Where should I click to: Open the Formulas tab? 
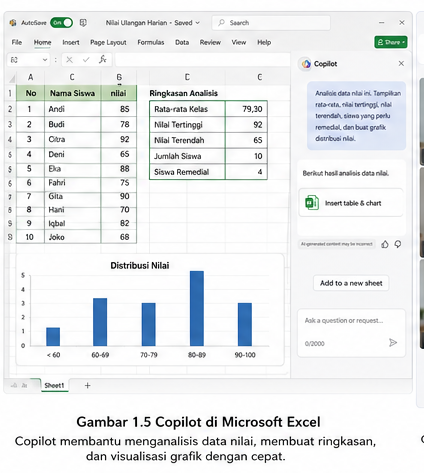(151, 42)
